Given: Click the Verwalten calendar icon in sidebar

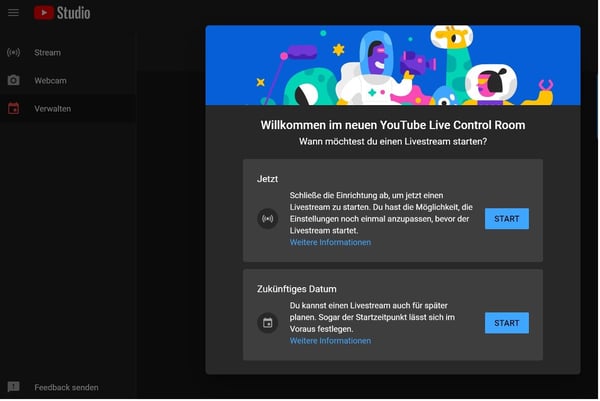Looking at the screenshot, I should (x=13, y=109).
